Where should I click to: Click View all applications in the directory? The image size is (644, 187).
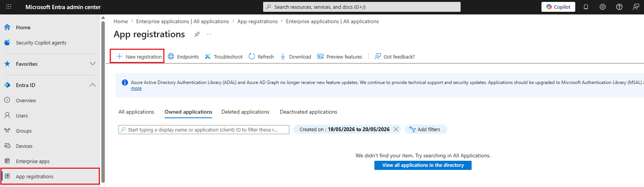pyautogui.click(x=423, y=165)
